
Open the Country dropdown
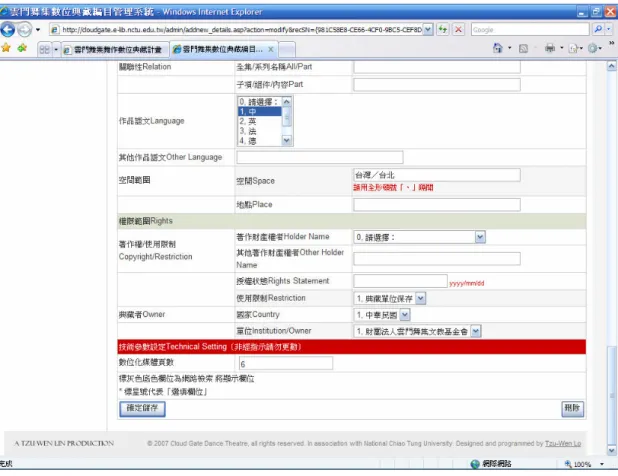tap(382, 315)
